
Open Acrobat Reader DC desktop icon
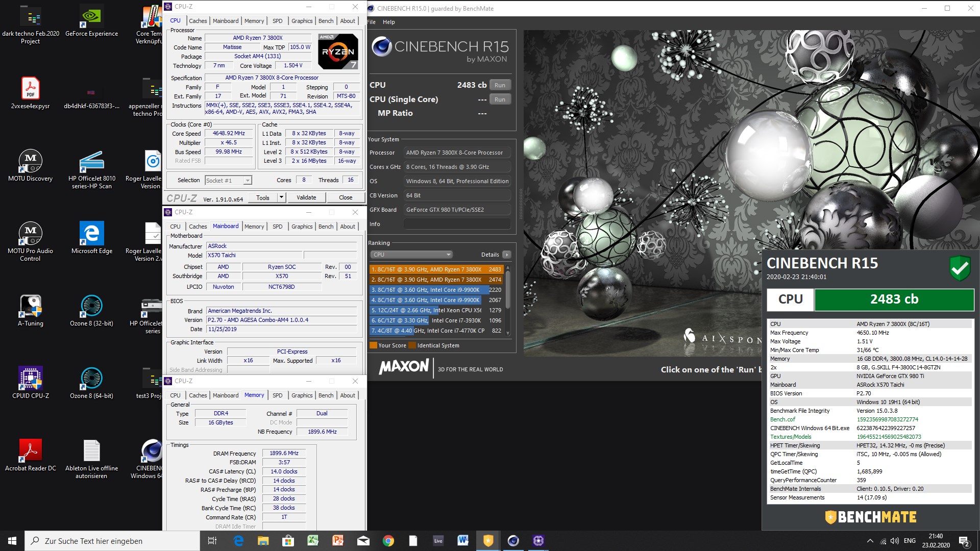31,456
